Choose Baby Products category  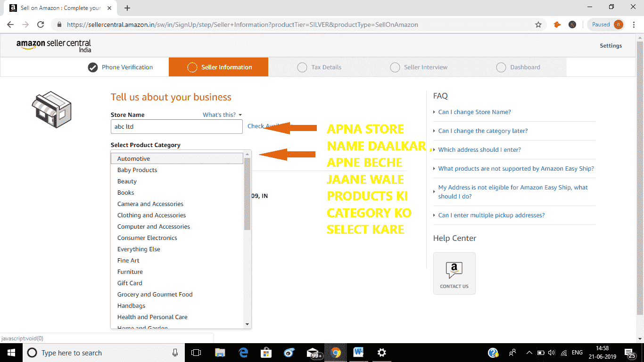coord(177,170)
